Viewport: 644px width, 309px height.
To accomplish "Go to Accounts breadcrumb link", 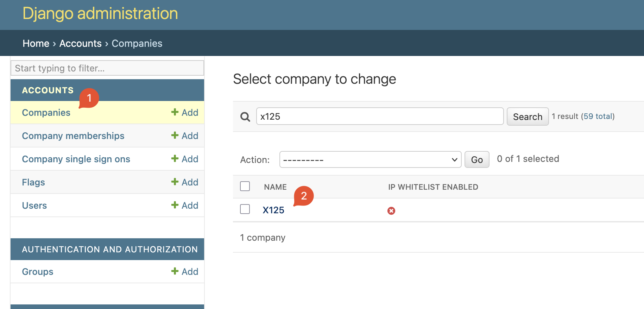I will tap(80, 44).
